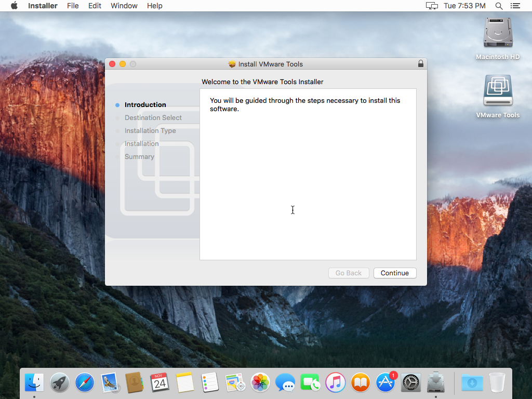Close the Install VMware Tools window
The image size is (532, 399).
pos(112,64)
